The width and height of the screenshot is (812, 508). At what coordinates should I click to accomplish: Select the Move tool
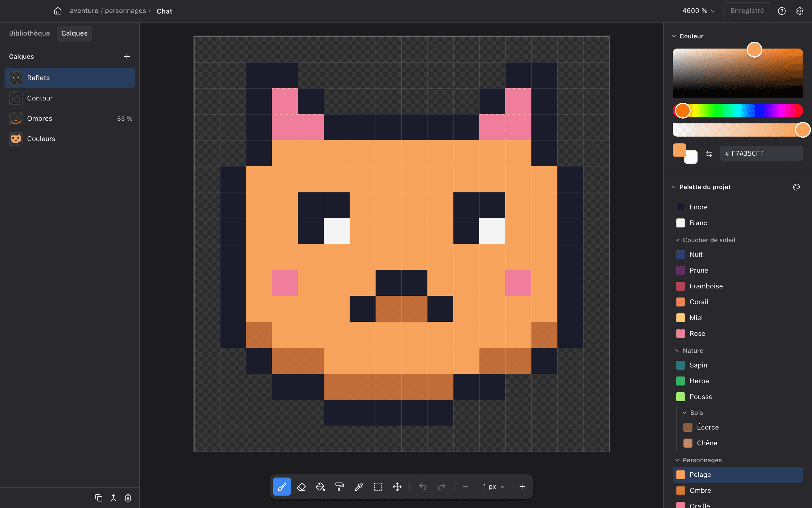click(397, 487)
